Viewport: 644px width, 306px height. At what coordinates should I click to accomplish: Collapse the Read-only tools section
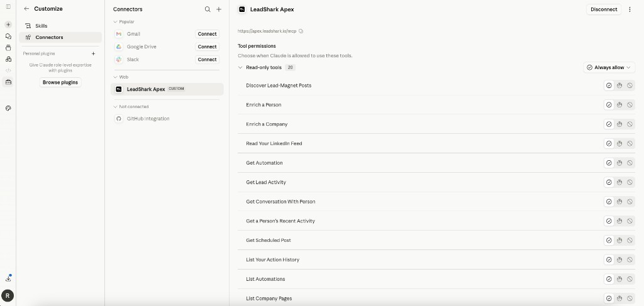coord(240,67)
